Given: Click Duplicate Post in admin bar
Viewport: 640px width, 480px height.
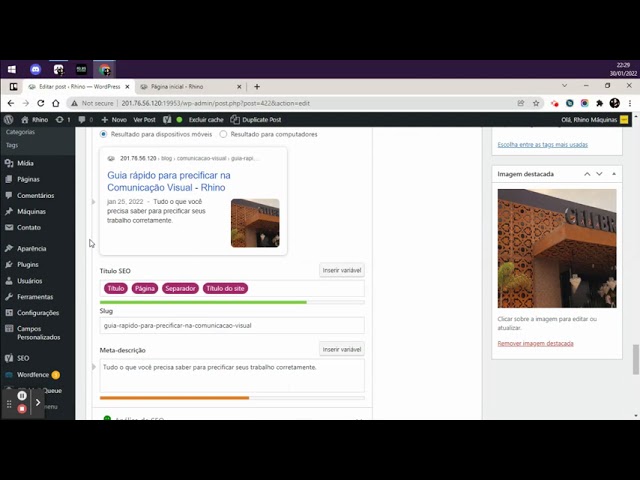Looking at the screenshot, I should (256, 120).
